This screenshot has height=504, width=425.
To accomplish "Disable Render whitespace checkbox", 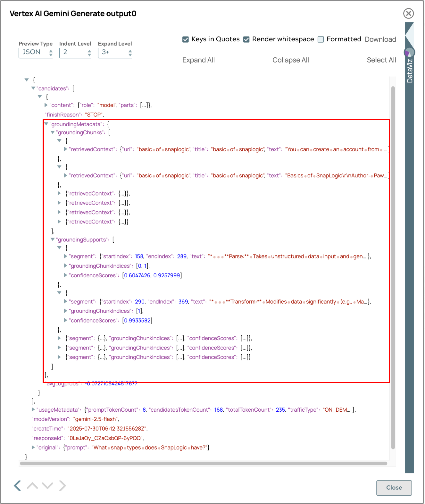I will pos(246,39).
